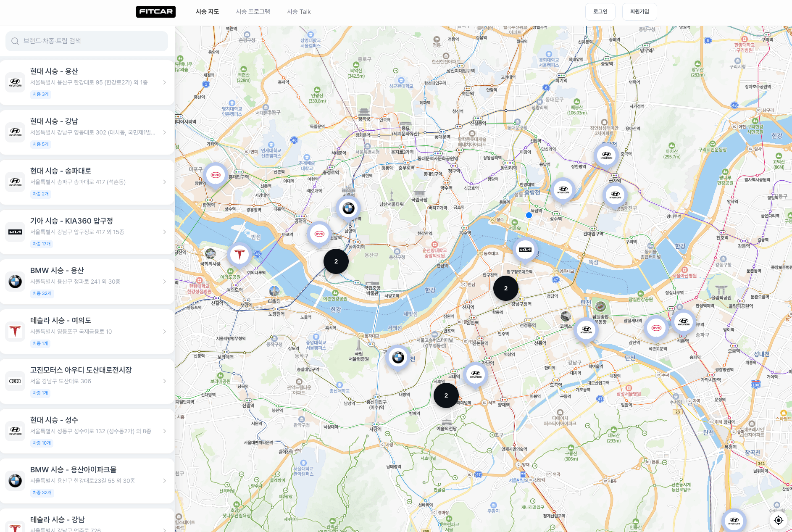Image resolution: width=792 pixels, height=532 pixels.
Task: Click the 차종 3개 tag
Action: click(41, 94)
